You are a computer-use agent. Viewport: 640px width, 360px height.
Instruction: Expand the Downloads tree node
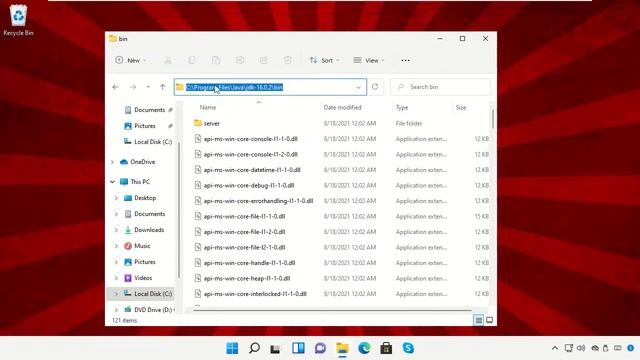coord(116,230)
